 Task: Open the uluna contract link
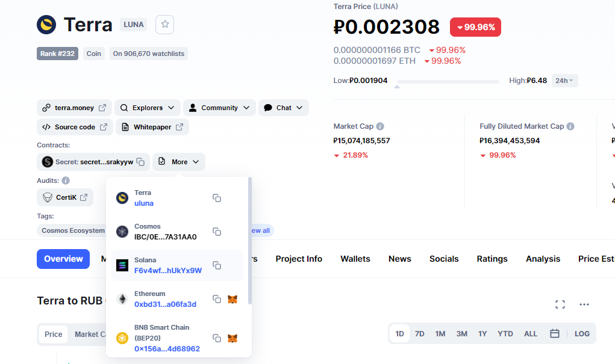[144, 203]
